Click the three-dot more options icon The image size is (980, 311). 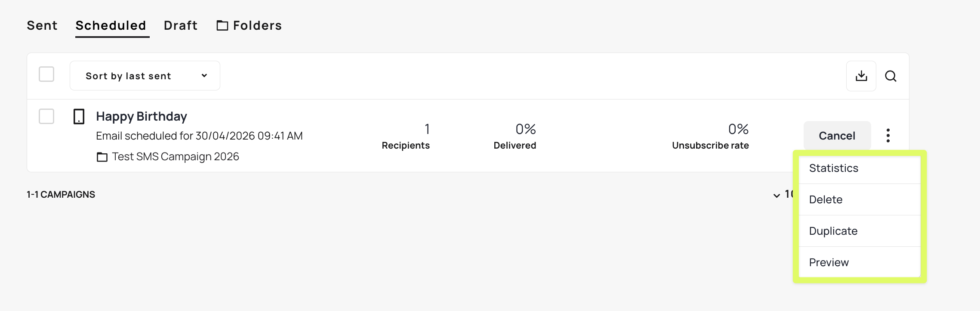click(x=888, y=136)
